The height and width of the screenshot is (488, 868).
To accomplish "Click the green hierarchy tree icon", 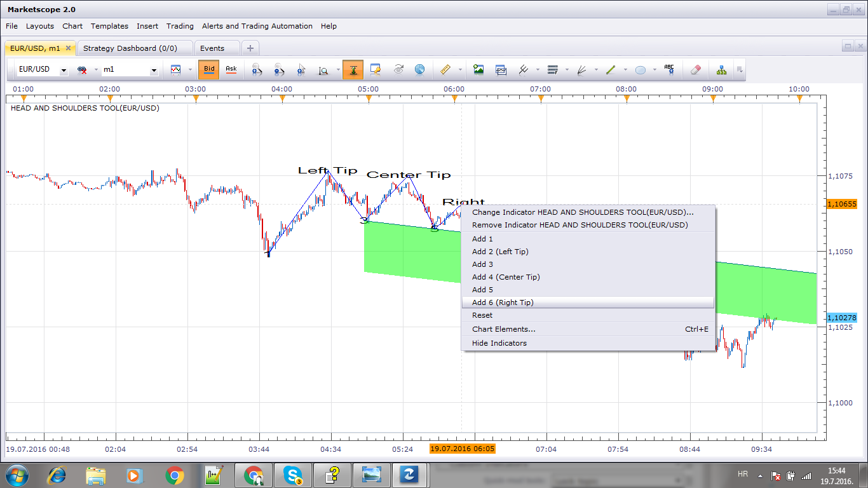I will (721, 69).
